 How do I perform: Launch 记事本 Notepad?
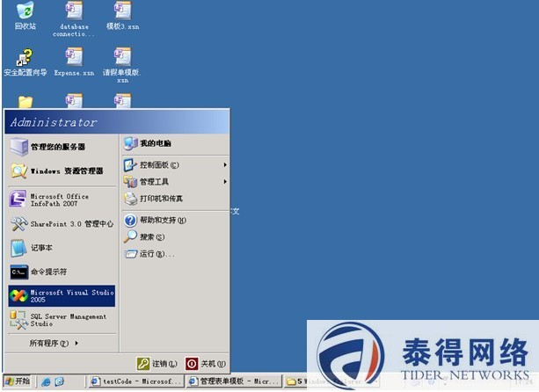coord(62,248)
